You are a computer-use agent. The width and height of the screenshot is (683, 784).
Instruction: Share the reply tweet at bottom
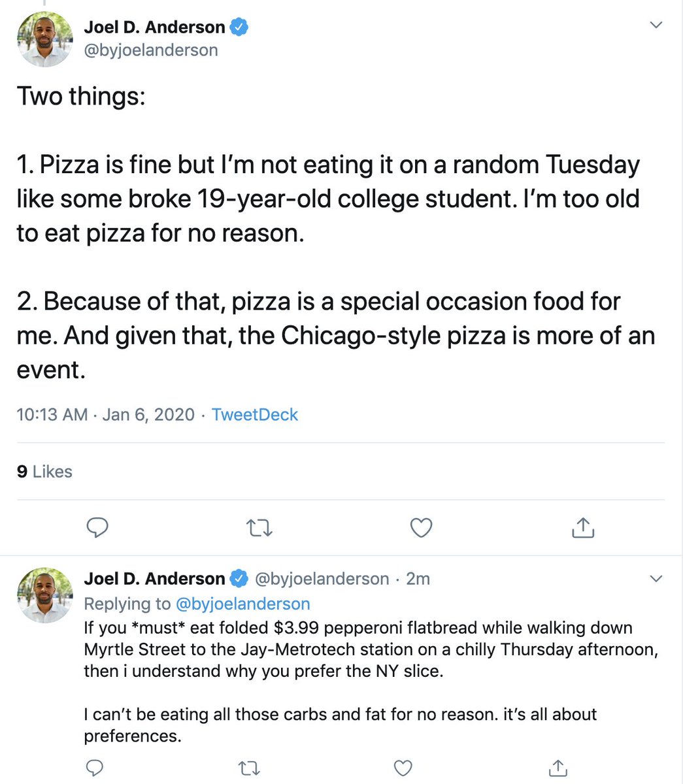pos(558,768)
